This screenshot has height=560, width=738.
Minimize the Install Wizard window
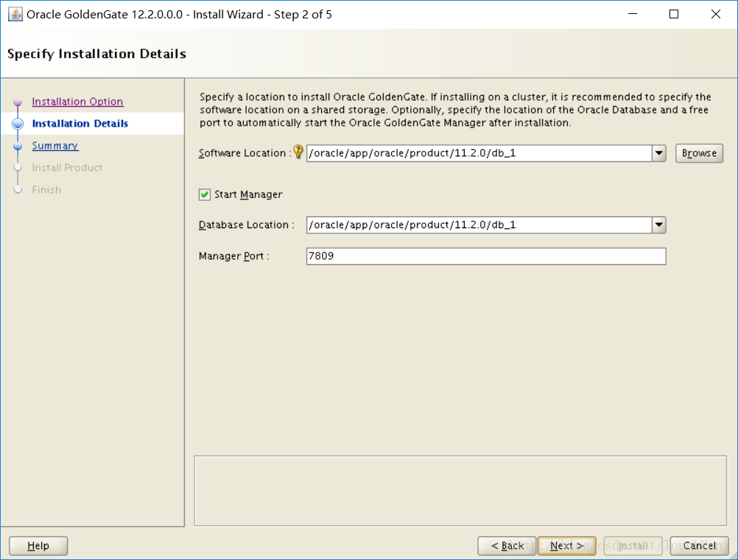click(x=633, y=14)
